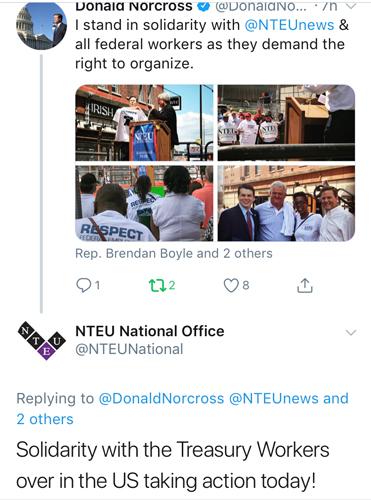371x500 pixels.
Task: Open the share upload icon
Action: coord(305,285)
